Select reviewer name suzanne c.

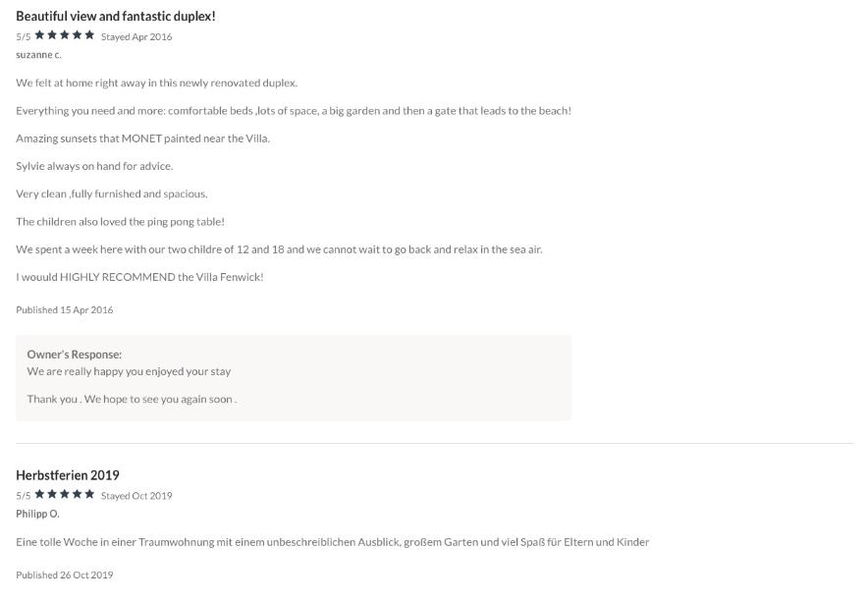click(38, 55)
